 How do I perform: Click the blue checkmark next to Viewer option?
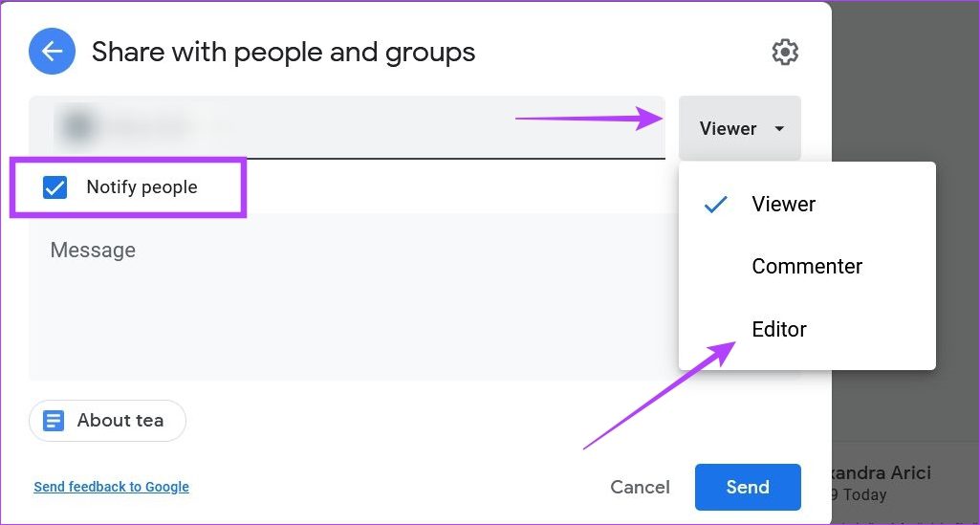click(x=715, y=204)
